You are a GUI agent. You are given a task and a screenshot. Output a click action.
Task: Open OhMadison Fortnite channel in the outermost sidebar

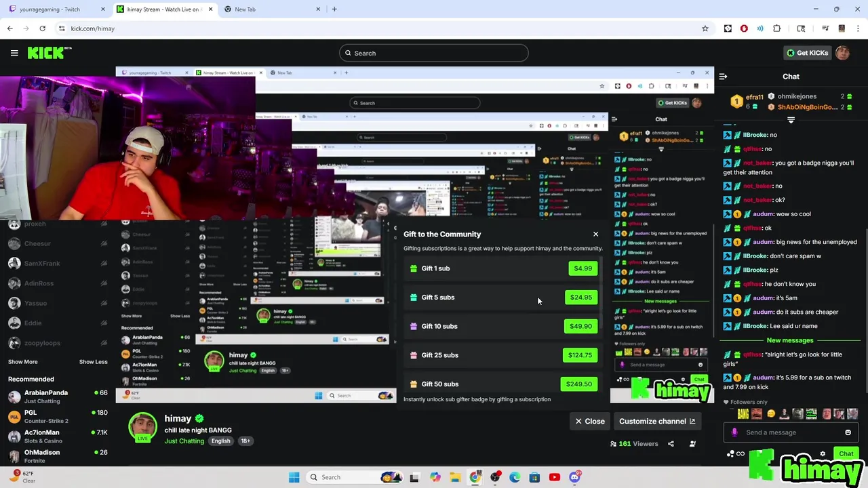[58, 456]
